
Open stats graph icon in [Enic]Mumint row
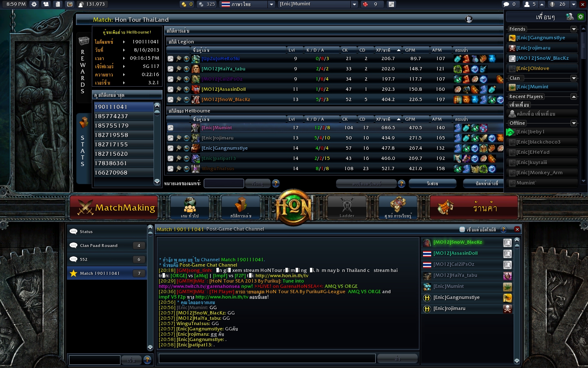pos(171,128)
